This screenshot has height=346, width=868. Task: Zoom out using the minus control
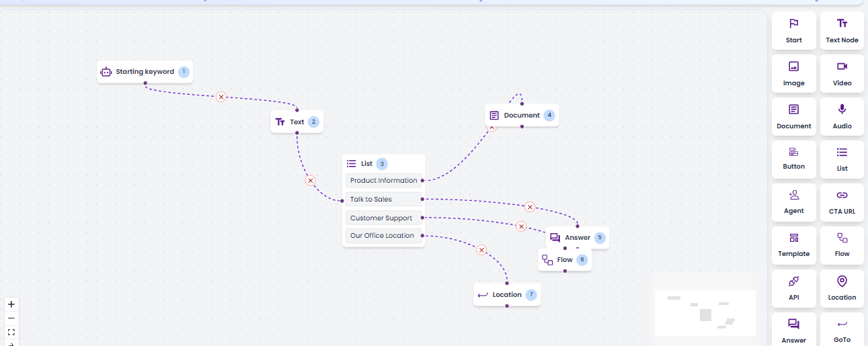[11, 318]
